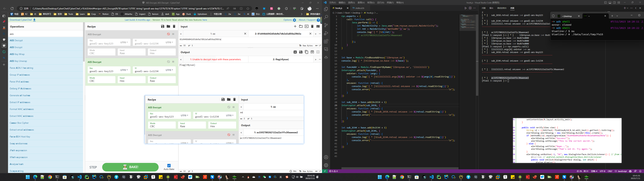Run hook.js with editor play button
Image resolution: width=644 pixels, height=181 pixels.
tap(466, 8)
